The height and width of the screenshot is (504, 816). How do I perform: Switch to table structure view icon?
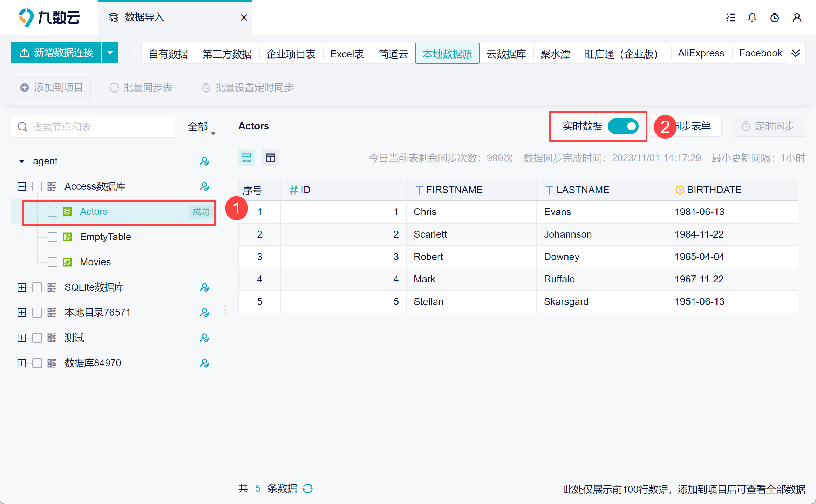click(x=271, y=158)
